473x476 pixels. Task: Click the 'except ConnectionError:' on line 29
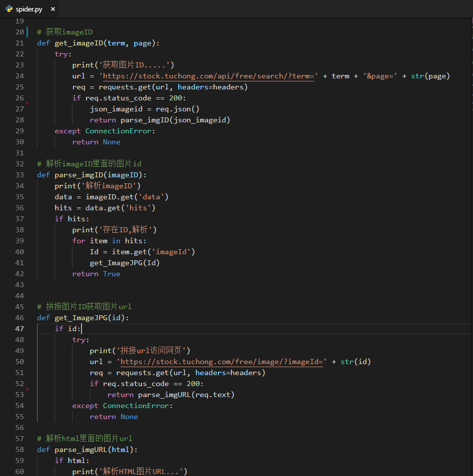(x=105, y=131)
